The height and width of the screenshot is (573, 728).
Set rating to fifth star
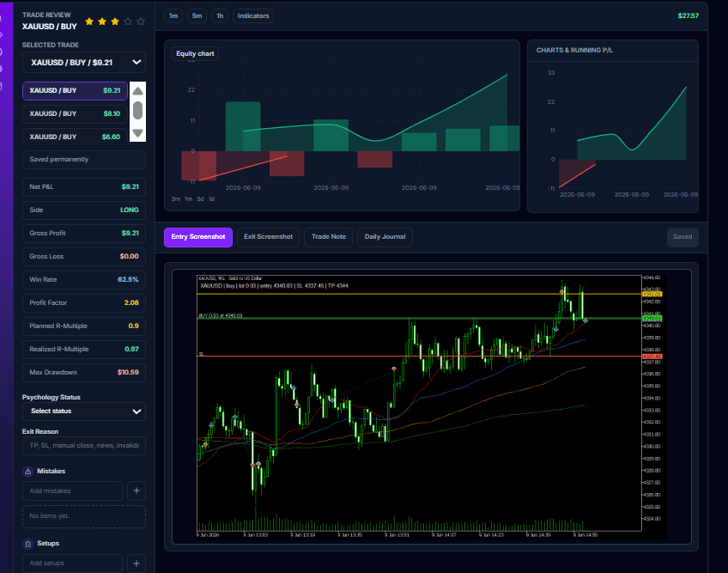pos(141,21)
